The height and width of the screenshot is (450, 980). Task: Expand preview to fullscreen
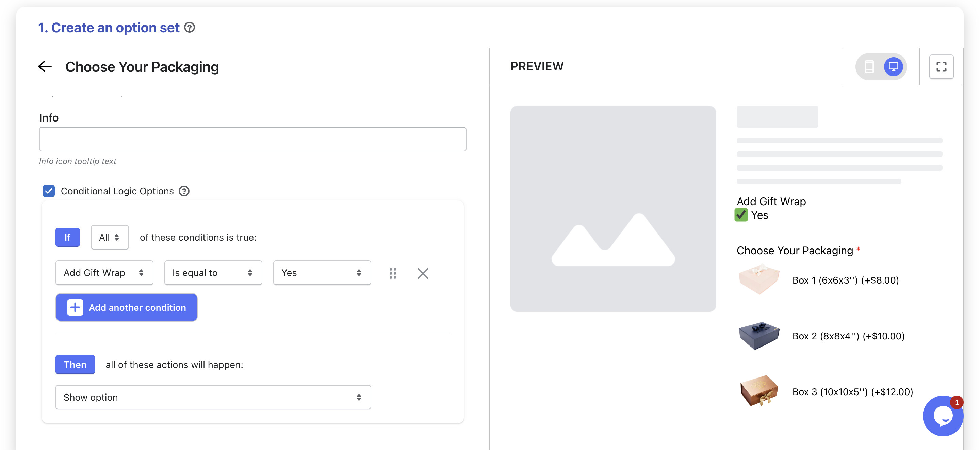click(941, 67)
